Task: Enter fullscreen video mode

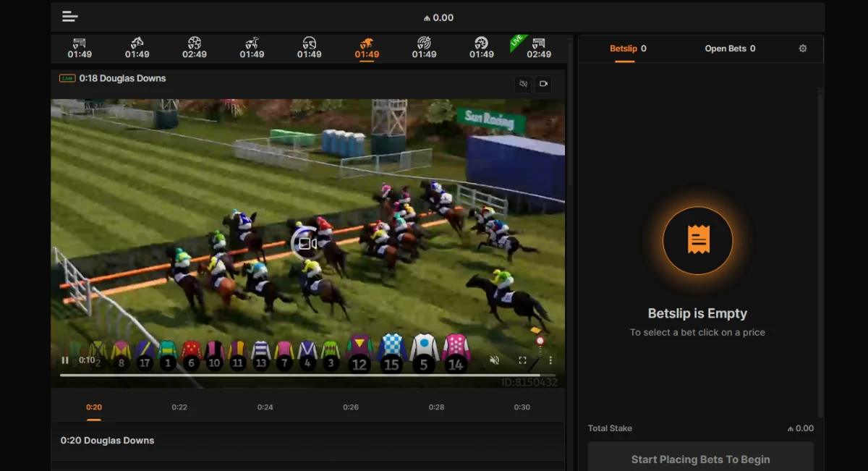Action: (522, 360)
